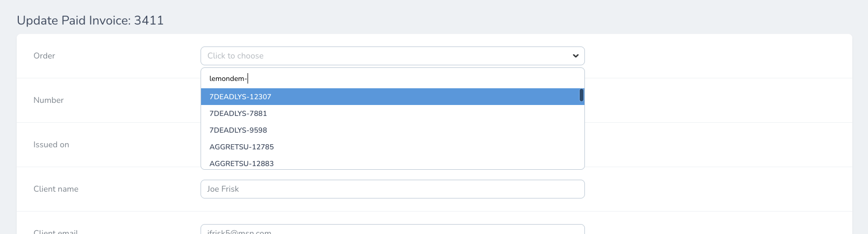
Task: Focus the search box containing 'lemondem-'
Action: coord(392,78)
